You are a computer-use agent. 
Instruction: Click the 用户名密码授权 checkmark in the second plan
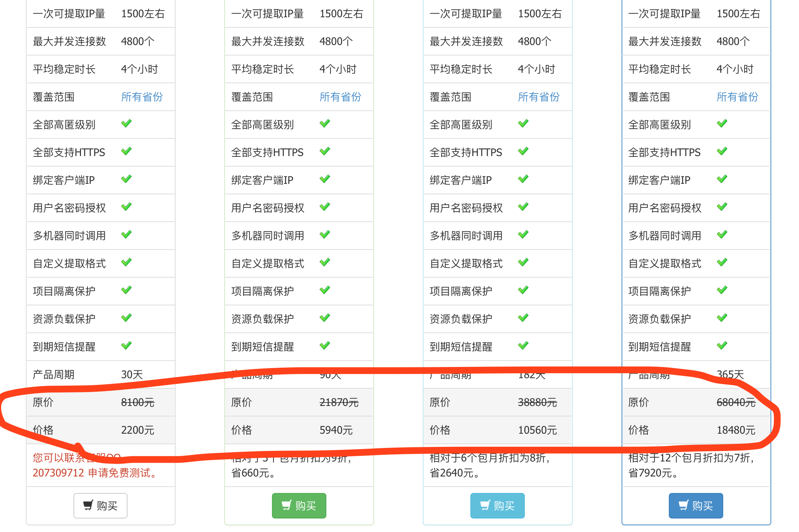[325, 207]
